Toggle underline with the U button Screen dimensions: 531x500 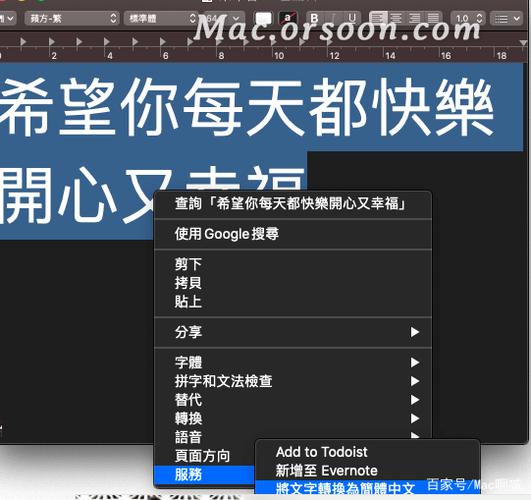352,18
